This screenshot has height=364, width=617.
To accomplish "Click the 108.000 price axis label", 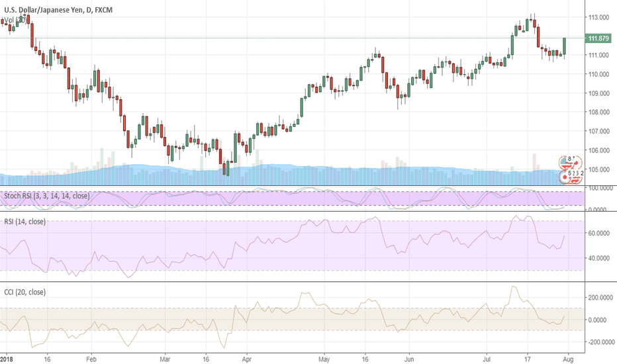I will [598, 112].
